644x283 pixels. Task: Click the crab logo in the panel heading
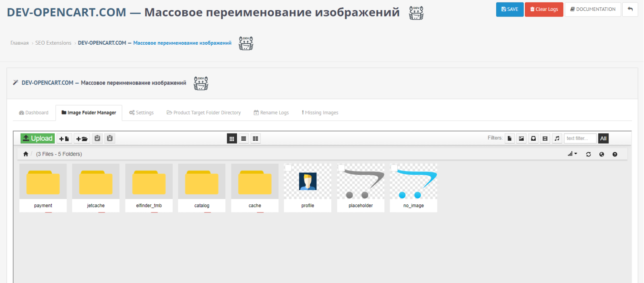click(x=201, y=83)
